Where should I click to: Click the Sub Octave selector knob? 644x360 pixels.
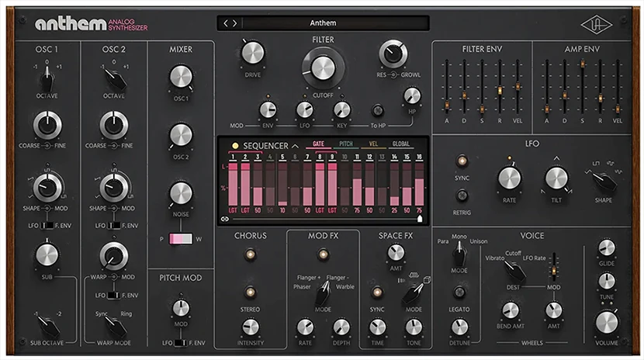tap(48, 327)
